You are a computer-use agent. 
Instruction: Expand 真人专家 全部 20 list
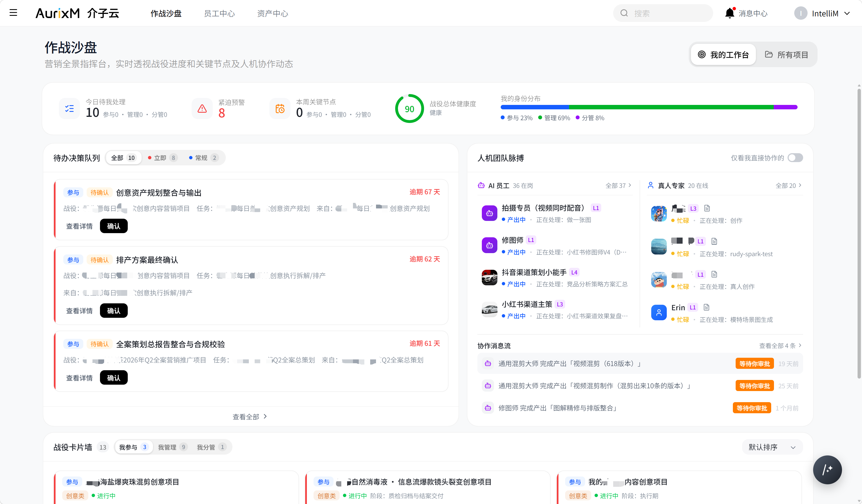(x=788, y=185)
